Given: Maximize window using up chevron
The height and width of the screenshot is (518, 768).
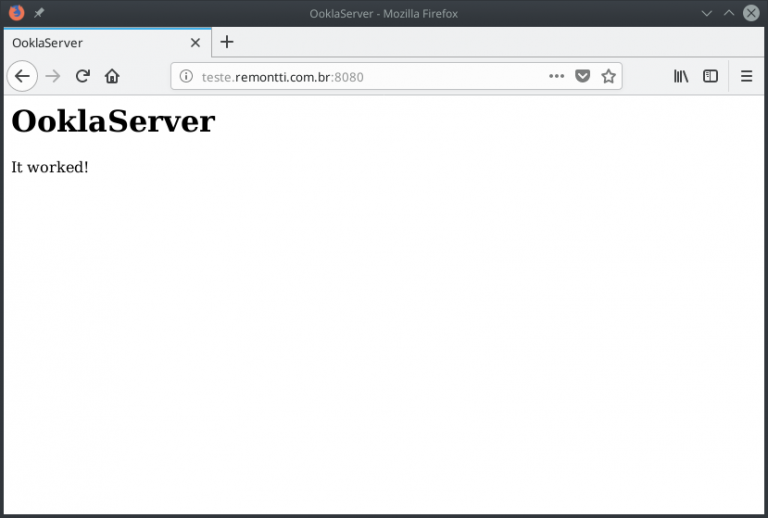Looking at the screenshot, I should (729, 13).
